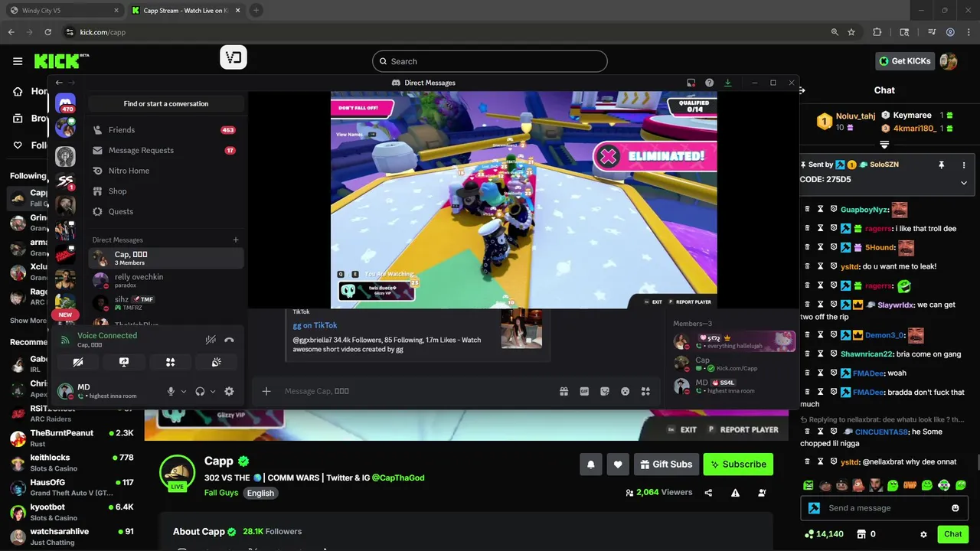Click the Get KICKs button
This screenshot has width=980, height=551.
pos(905,61)
